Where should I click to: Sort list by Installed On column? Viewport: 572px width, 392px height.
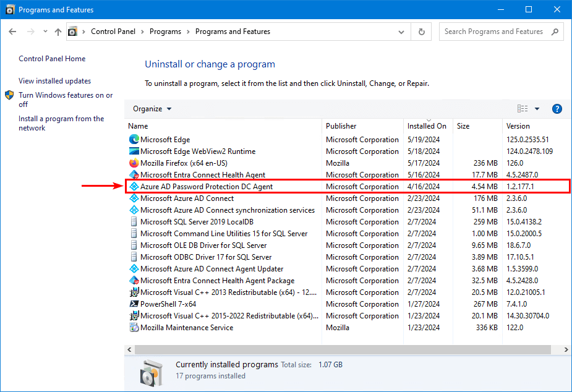pos(427,126)
